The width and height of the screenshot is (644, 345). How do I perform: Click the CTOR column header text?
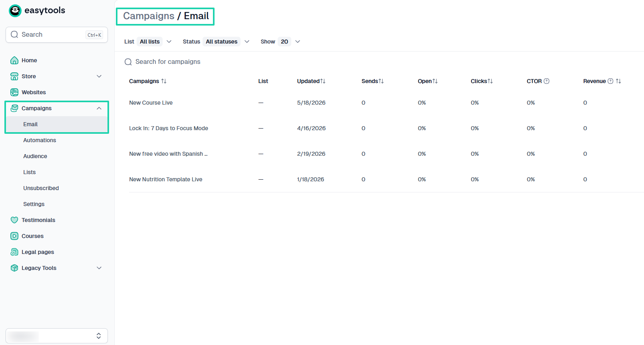pyautogui.click(x=534, y=81)
